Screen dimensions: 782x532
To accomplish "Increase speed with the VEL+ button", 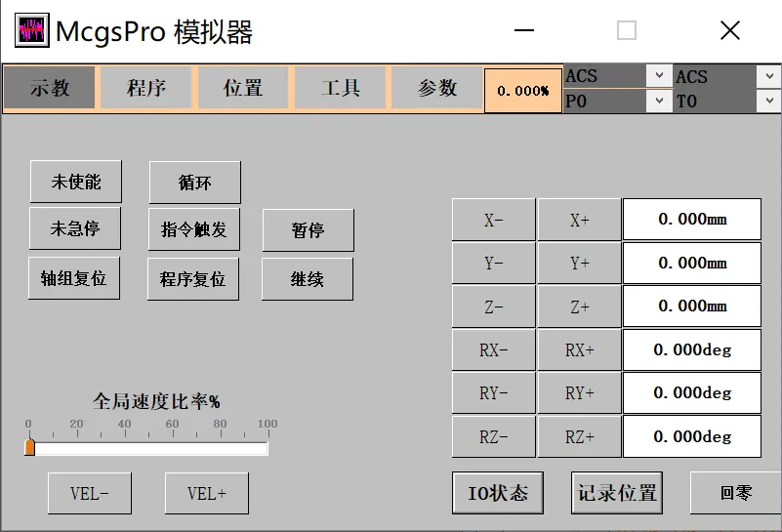I will 206,494.
